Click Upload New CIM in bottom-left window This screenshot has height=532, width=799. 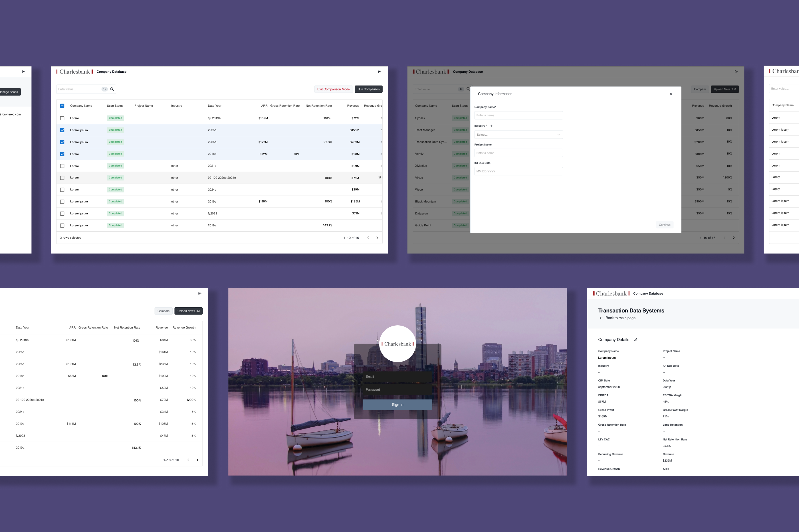(188, 311)
